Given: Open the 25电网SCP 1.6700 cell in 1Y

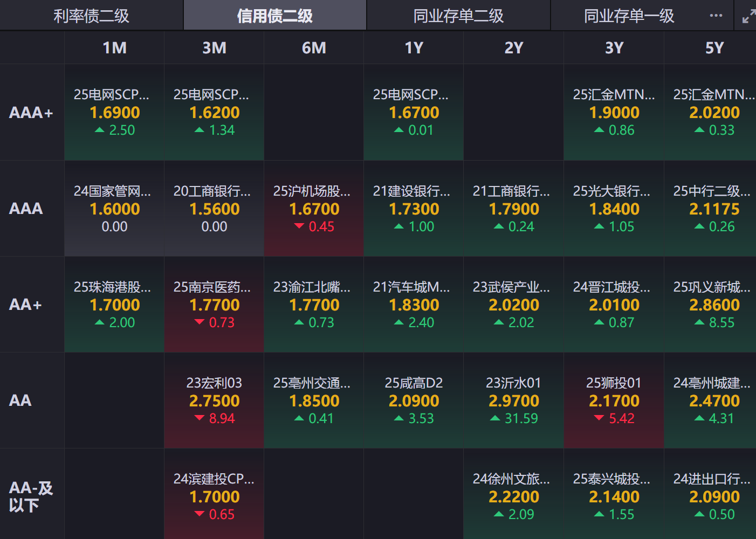Looking at the screenshot, I should click(414, 112).
